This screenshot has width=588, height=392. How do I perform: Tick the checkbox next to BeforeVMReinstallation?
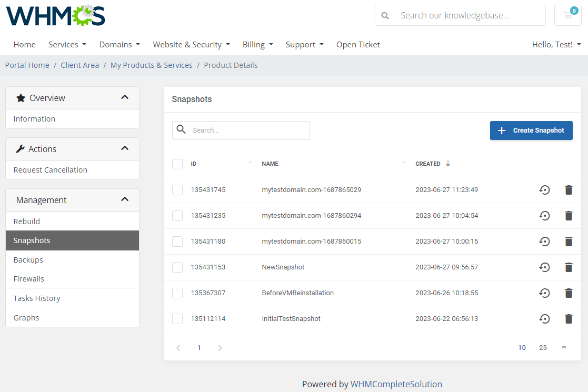(177, 293)
